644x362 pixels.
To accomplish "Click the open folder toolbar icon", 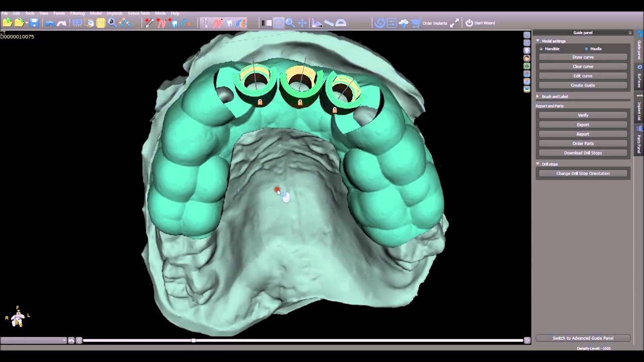I will tap(19, 23).
